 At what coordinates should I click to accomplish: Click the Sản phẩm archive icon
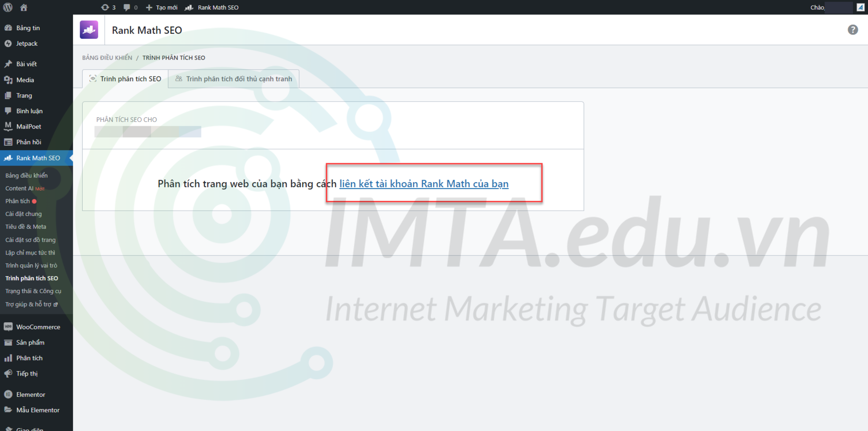click(8, 342)
